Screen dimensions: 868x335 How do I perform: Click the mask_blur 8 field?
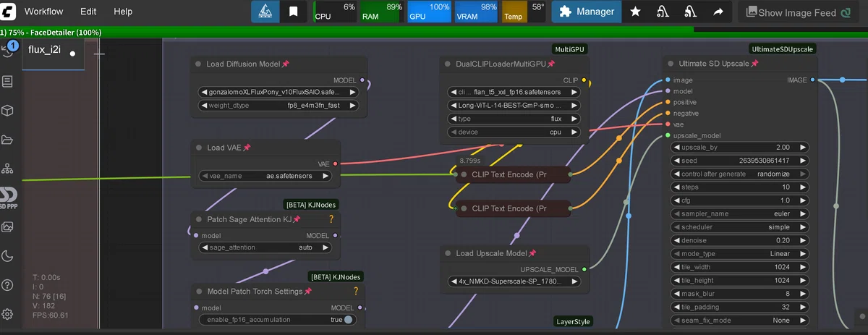(739, 294)
